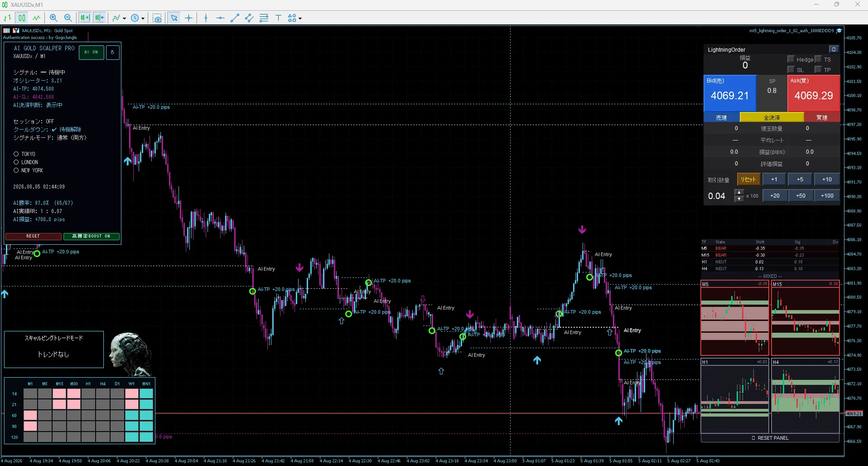Select the line chart icon
Image resolution: width=868 pixels, height=466 pixels.
(36, 18)
